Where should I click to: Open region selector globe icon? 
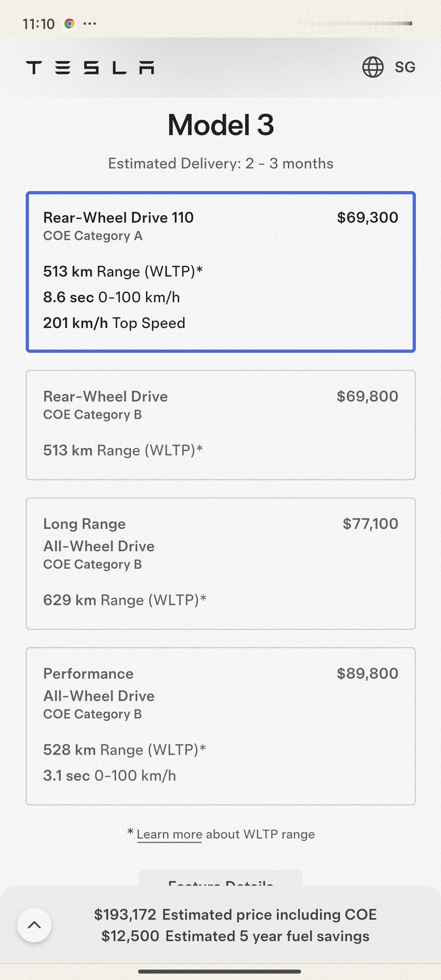coord(372,67)
